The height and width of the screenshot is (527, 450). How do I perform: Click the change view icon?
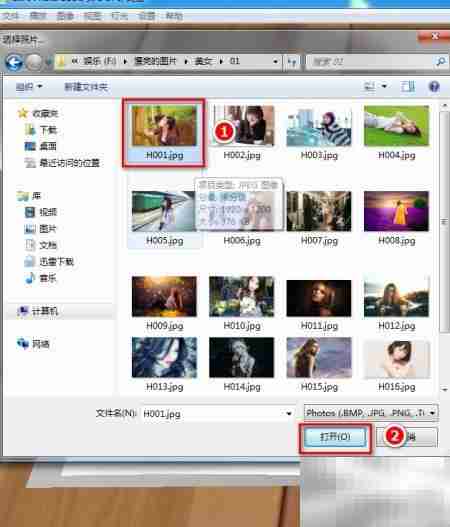(370, 87)
